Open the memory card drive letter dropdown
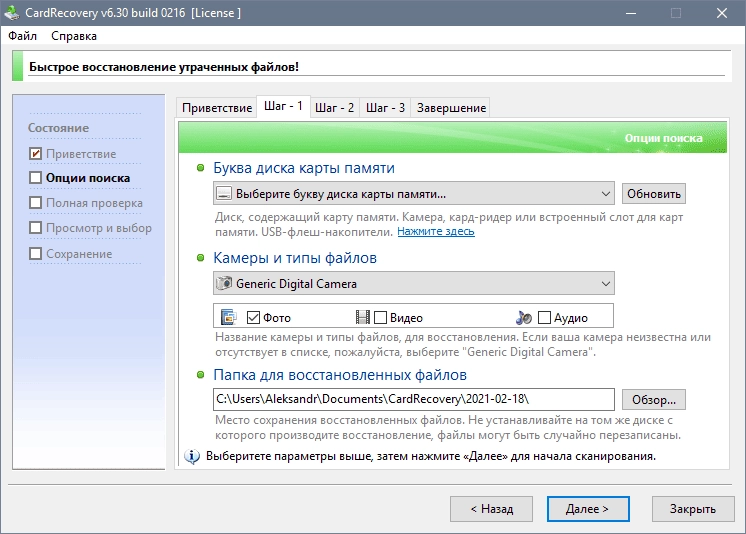Image resolution: width=746 pixels, height=534 pixels. [413, 194]
